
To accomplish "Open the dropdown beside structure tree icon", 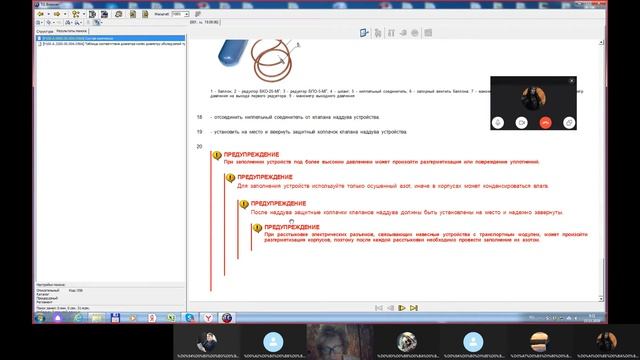I will coord(84,14).
